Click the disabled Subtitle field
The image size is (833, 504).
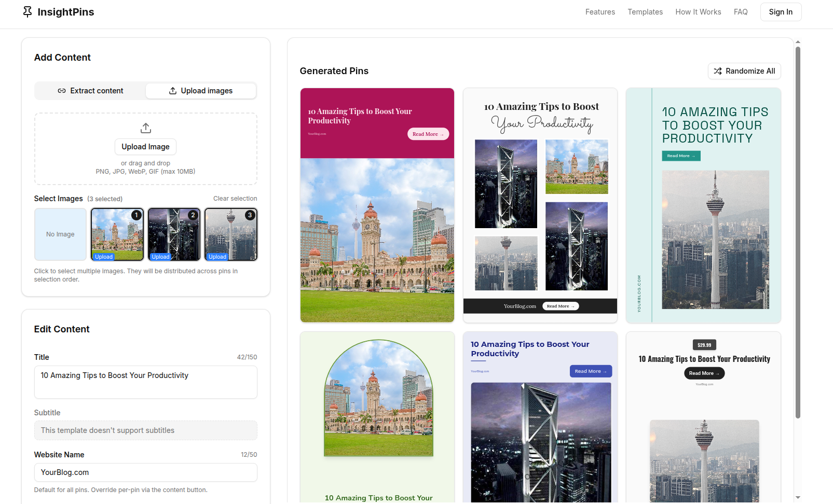click(x=146, y=430)
